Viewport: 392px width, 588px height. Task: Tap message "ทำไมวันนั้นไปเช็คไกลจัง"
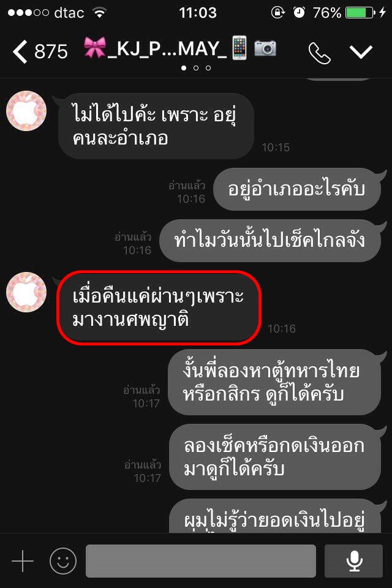tap(270, 240)
